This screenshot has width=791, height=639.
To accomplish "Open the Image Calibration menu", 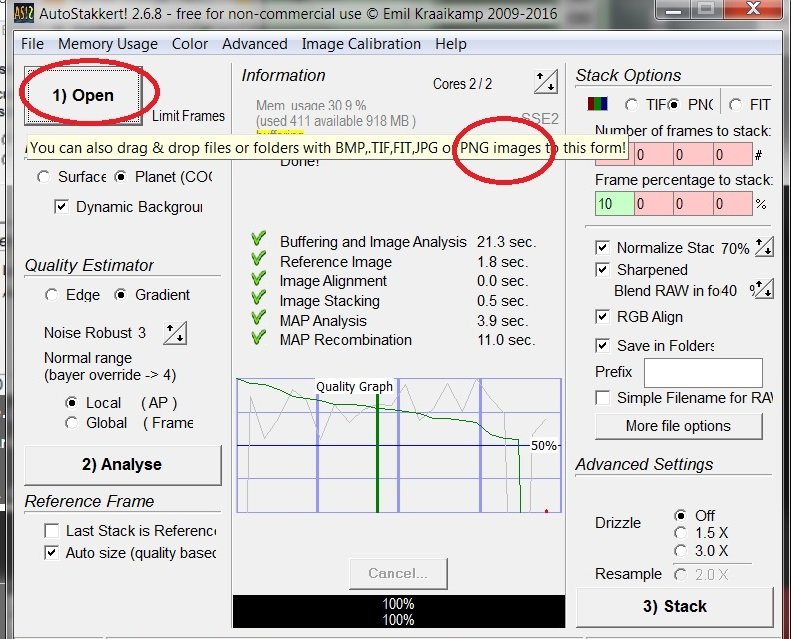I will coord(361,44).
